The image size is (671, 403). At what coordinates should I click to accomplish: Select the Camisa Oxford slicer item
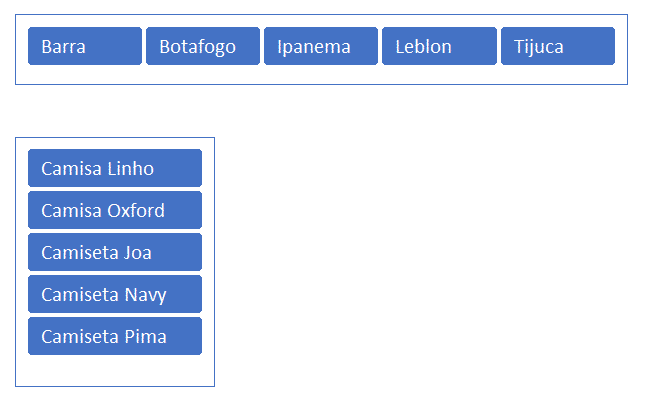click(x=115, y=210)
